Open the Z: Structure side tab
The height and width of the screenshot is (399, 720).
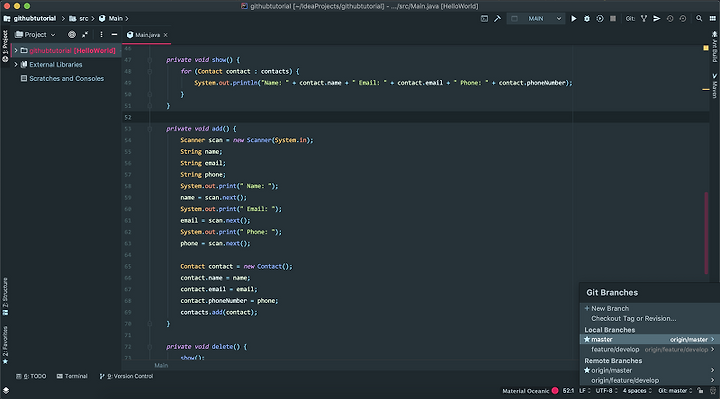click(x=5, y=297)
